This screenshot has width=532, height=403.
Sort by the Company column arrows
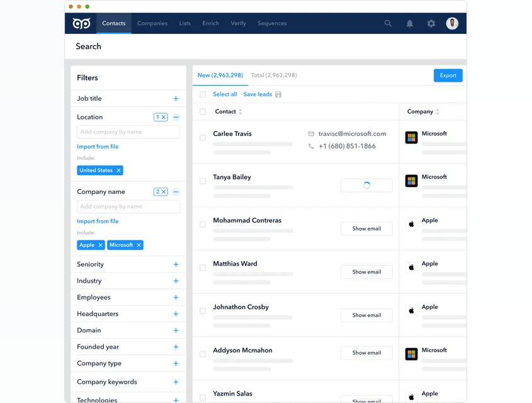tap(438, 111)
